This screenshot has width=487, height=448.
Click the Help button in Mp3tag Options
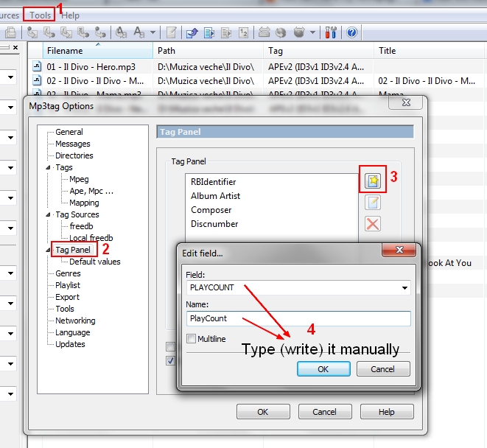pyautogui.click(x=387, y=412)
